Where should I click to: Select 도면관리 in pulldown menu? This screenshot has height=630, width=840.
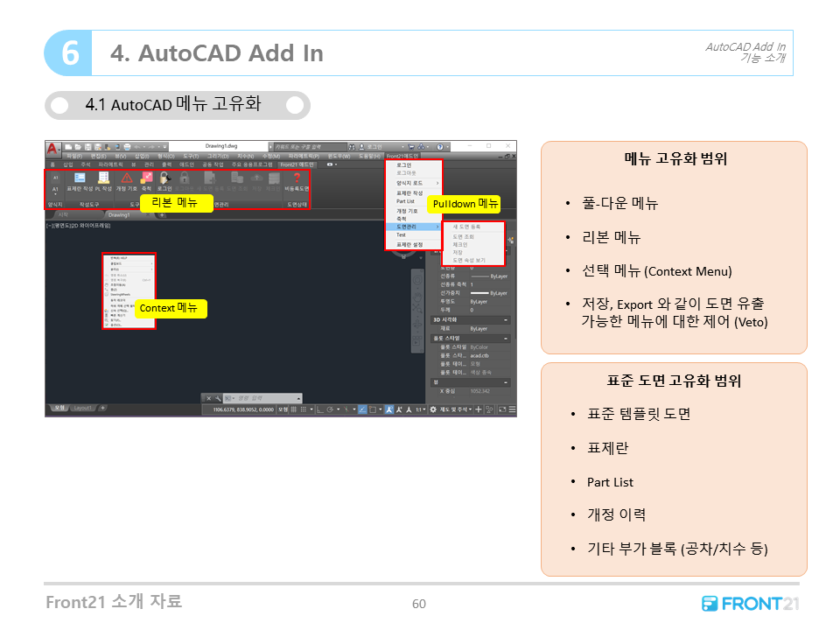pos(414,227)
